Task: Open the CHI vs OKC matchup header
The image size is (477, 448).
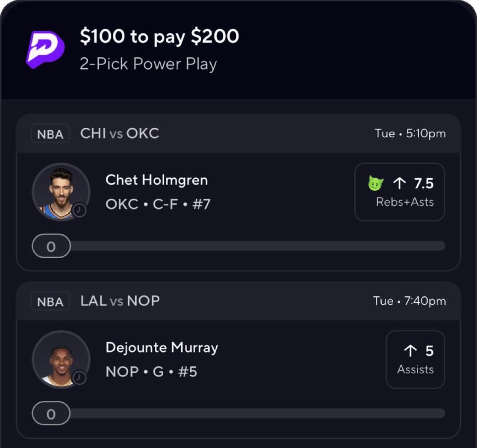Action: click(x=120, y=133)
